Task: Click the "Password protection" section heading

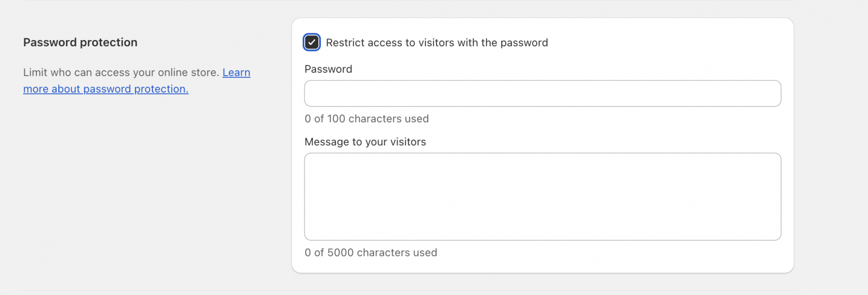Action: coord(80,42)
